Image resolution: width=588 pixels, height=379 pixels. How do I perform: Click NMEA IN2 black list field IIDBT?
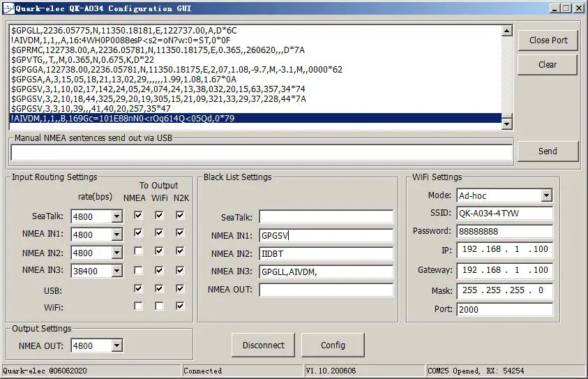tap(326, 253)
